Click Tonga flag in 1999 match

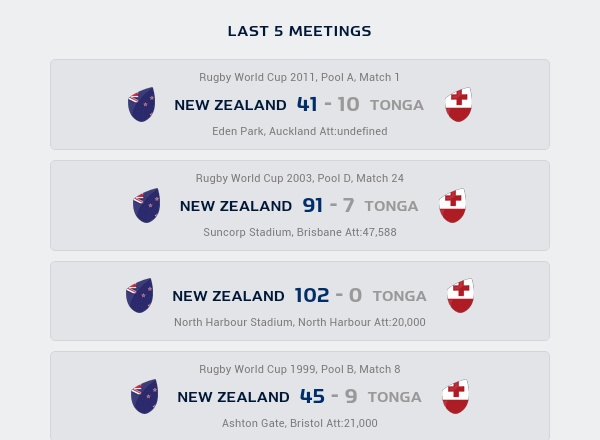pos(455,397)
